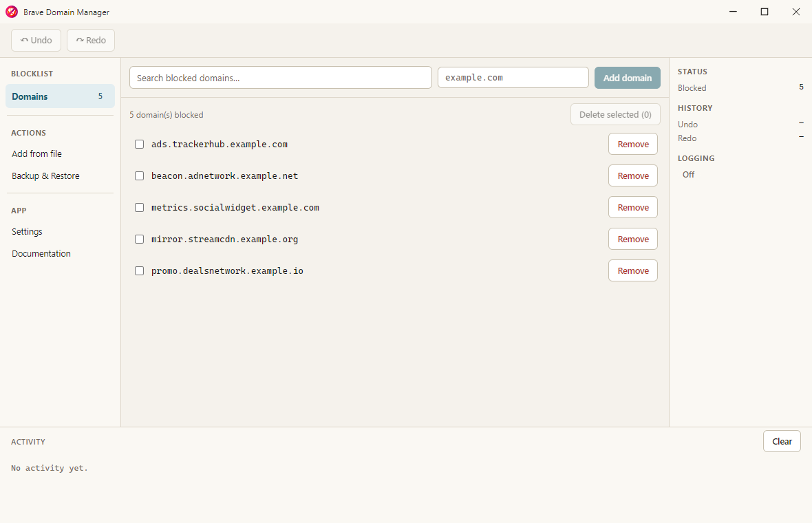This screenshot has height=523, width=812.
Task: Click the mirror.streamcdn.example.org domain text
Action: [x=225, y=239]
